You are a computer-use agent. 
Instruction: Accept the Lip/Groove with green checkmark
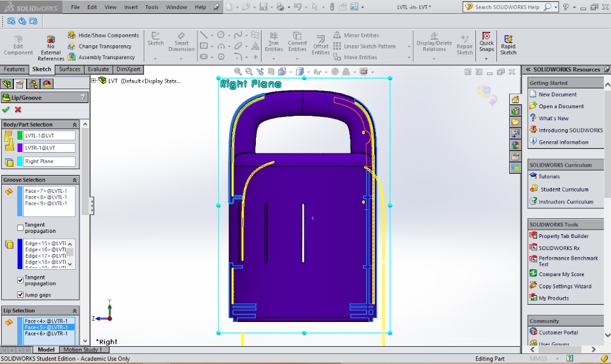pos(6,110)
